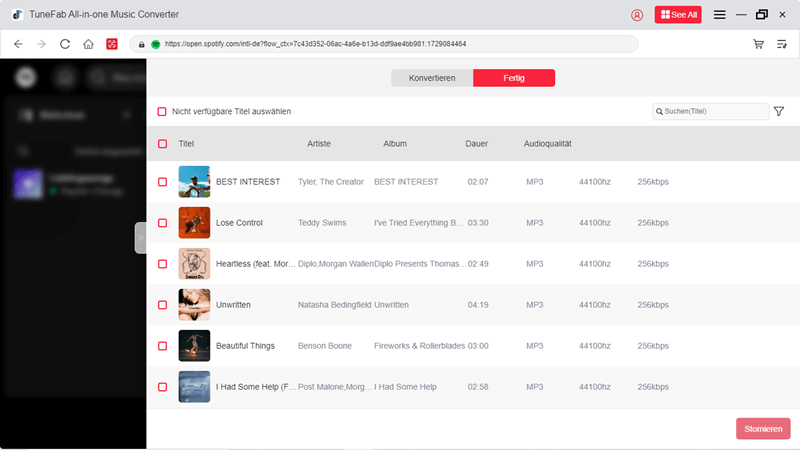The image size is (800, 450).
Task: Switch to the Konvertieren tab
Action: [x=432, y=78]
